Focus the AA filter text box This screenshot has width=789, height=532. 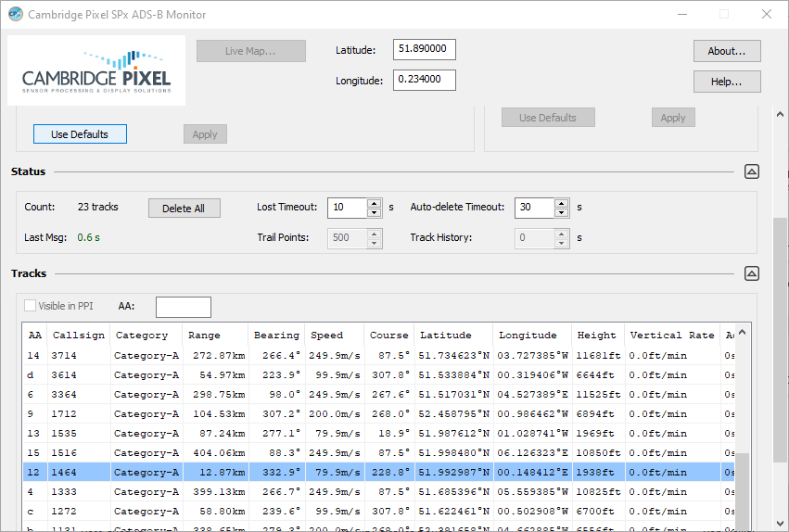(x=183, y=307)
